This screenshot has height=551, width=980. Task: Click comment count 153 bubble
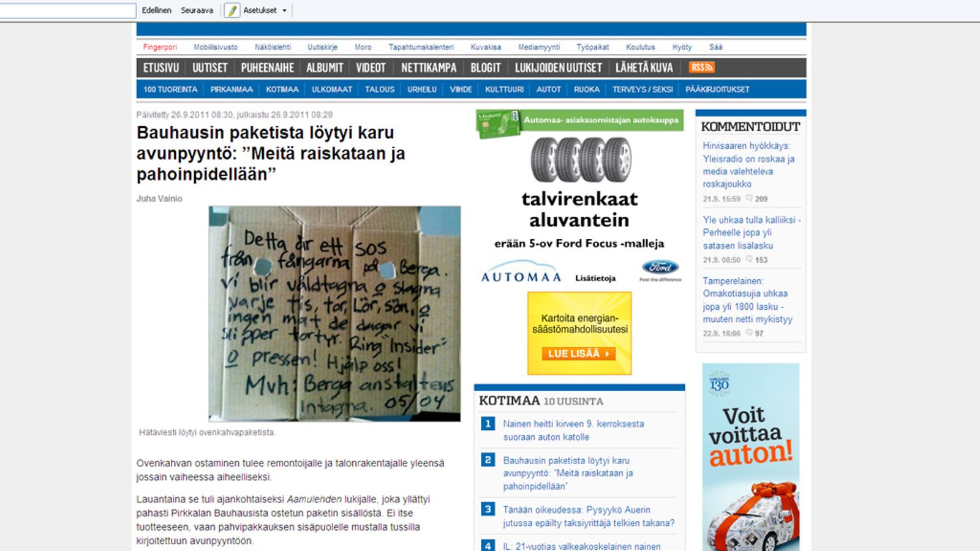[x=756, y=260]
